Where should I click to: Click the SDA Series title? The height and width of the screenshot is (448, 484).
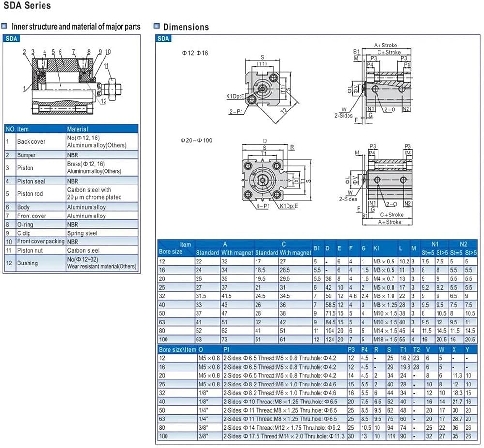pos(27,5)
